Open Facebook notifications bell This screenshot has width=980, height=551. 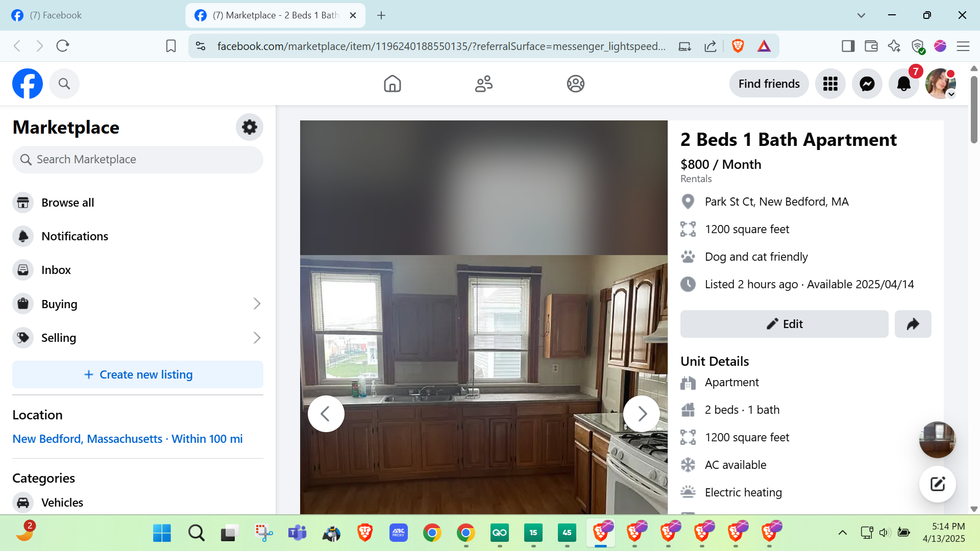(x=903, y=84)
